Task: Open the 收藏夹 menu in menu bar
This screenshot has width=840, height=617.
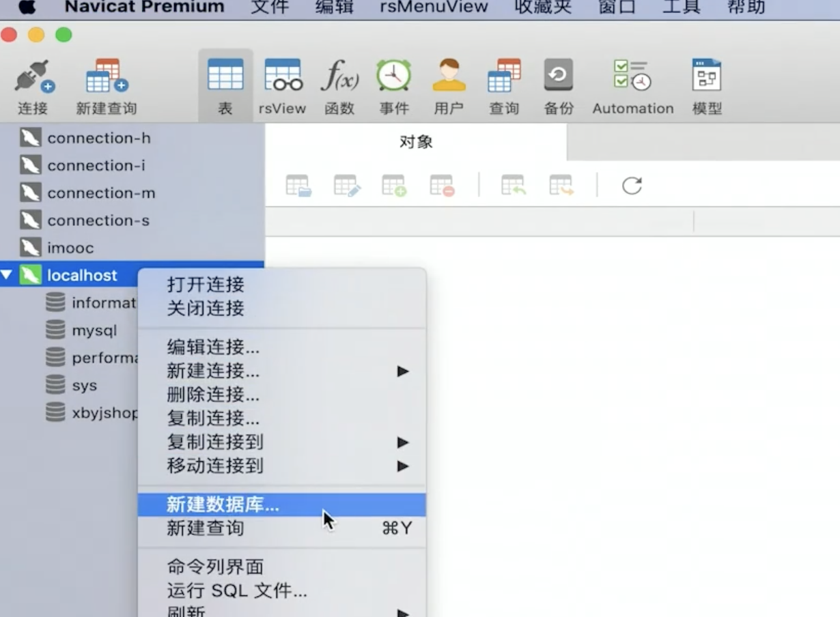Action: point(543,8)
